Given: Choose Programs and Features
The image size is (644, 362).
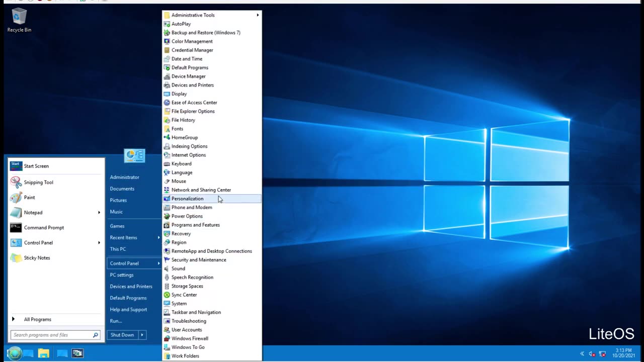Looking at the screenshot, I should click(212, 225).
